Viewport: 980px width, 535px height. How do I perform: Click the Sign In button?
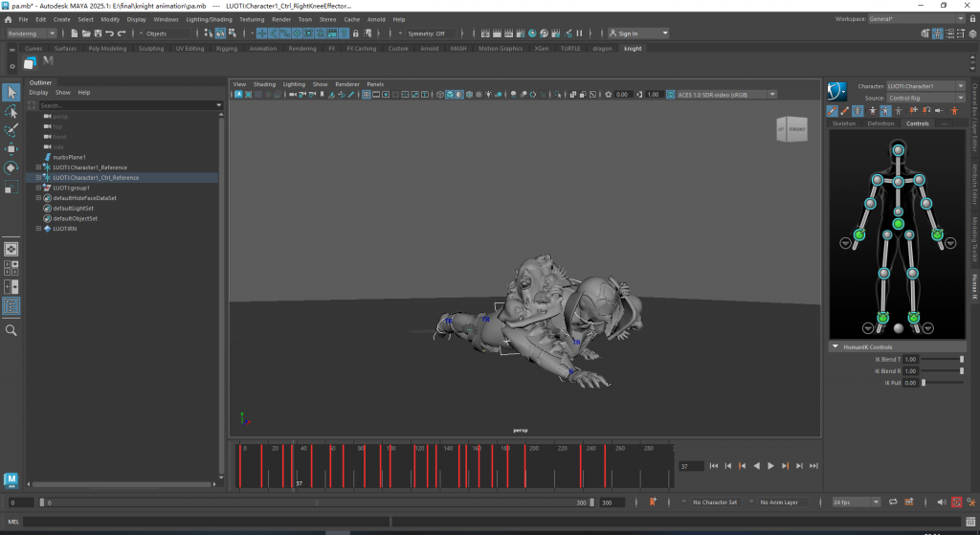coord(627,33)
